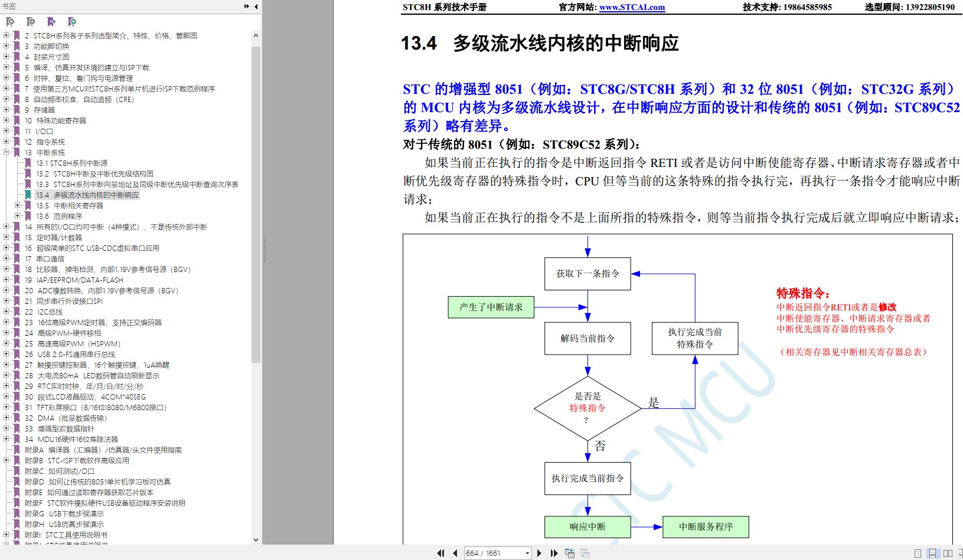The image size is (963, 560).
Task: Open bookmark 附录B STC-ISP下载软件高级应用
Action: pos(77,460)
